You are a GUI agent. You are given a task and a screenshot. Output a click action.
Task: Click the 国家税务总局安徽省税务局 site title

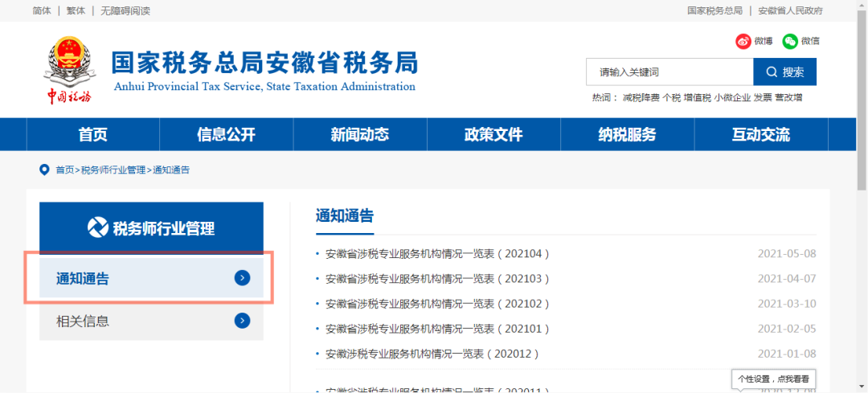264,63
